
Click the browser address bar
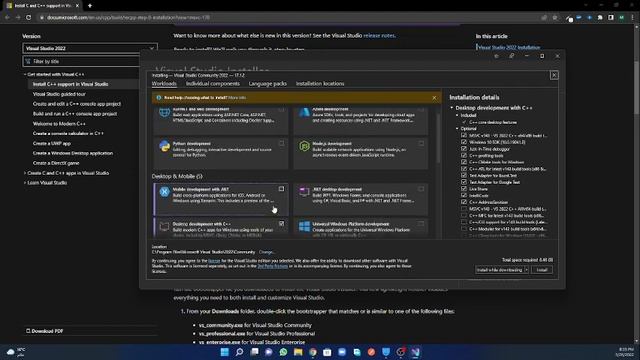point(286,18)
